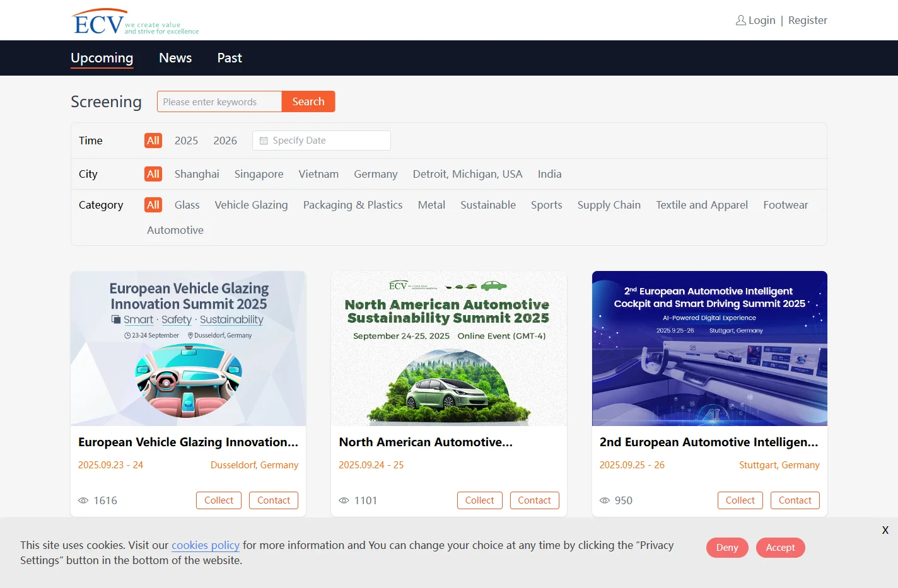Viewport: 898px width, 588px height.
Task: Click the Screening heading
Action: 106,101
